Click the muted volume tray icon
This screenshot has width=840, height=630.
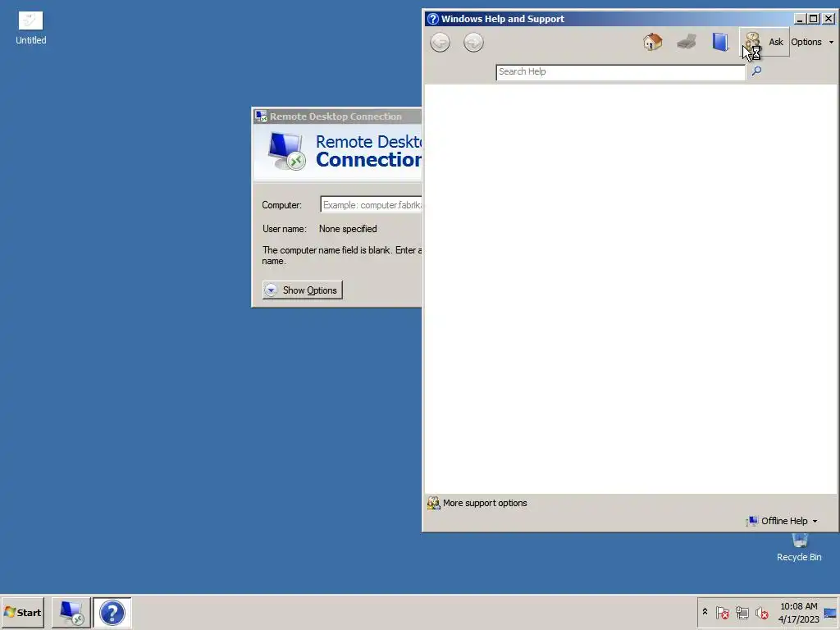point(762,612)
